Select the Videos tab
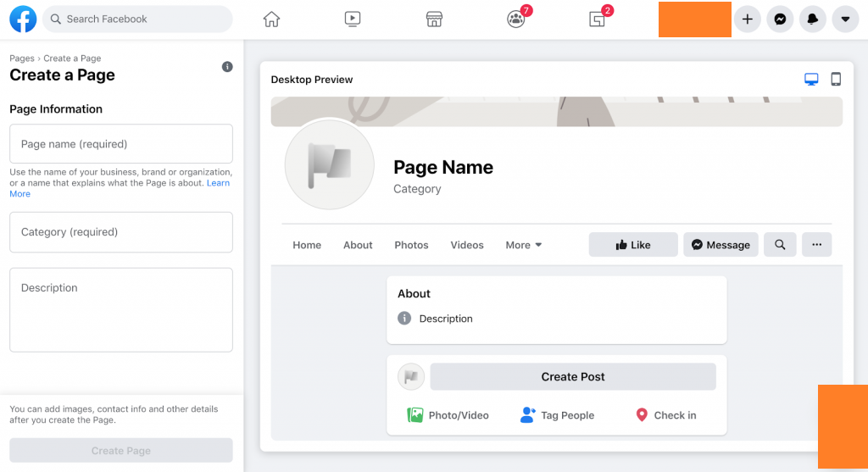Viewport: 868px width, 472px height. [x=467, y=245]
